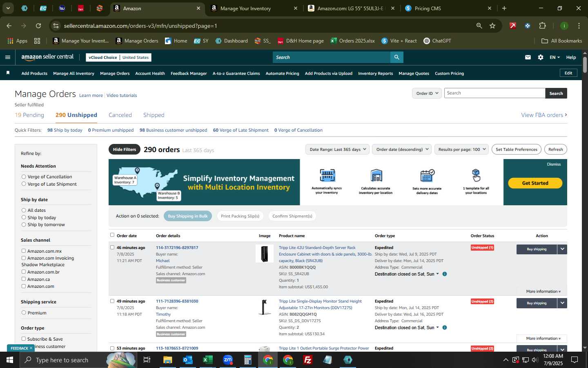Click the bookmark flag icon in nav bar
588x368 pixels.
[x=8, y=73]
